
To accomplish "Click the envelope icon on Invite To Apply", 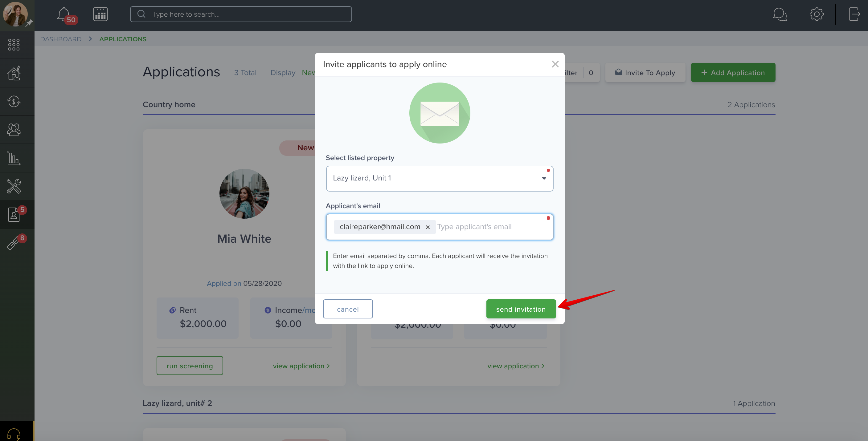I will (618, 72).
